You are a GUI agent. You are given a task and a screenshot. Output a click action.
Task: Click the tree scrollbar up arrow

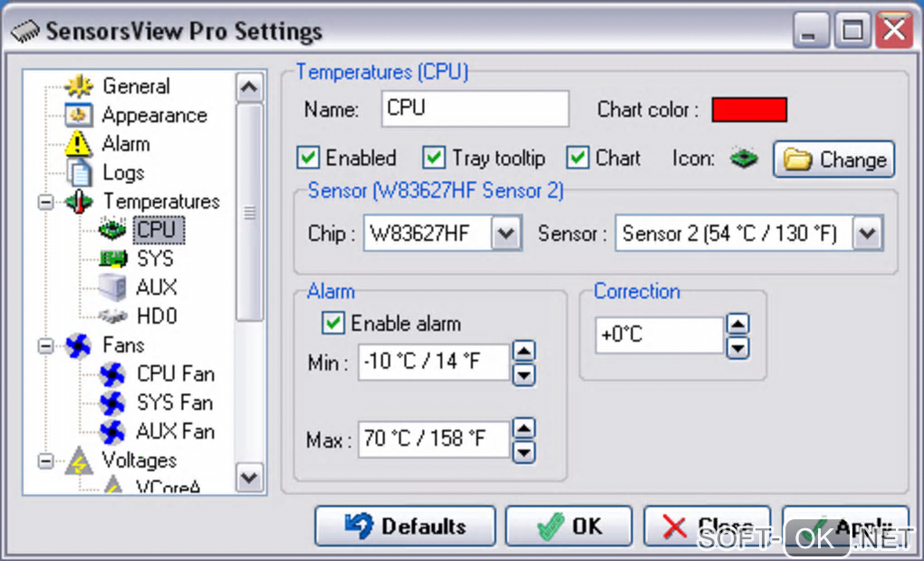(249, 88)
